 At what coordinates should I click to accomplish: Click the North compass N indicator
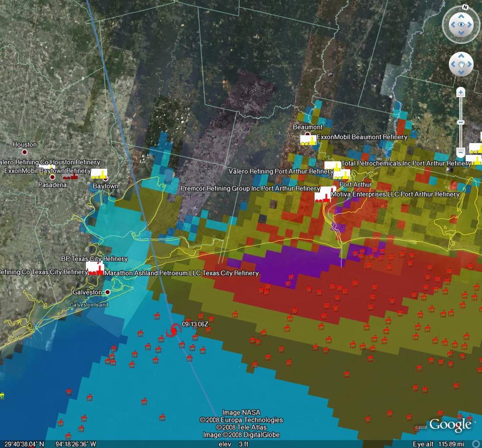465,7
